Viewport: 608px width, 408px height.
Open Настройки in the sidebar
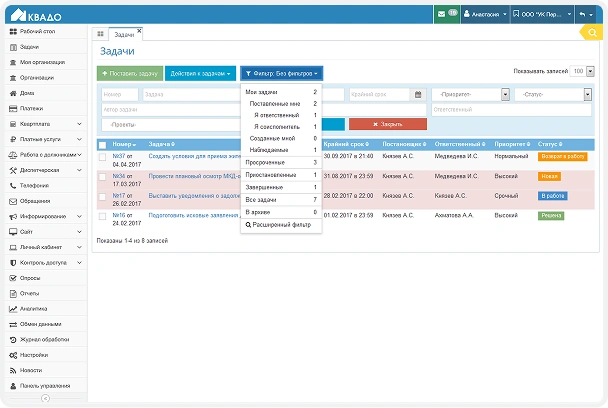34,354
